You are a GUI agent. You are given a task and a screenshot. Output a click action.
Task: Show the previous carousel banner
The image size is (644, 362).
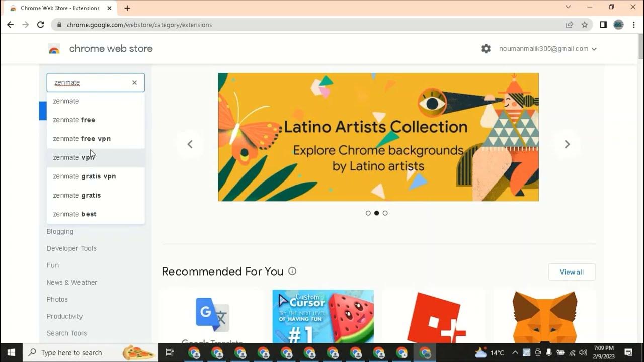click(x=190, y=144)
